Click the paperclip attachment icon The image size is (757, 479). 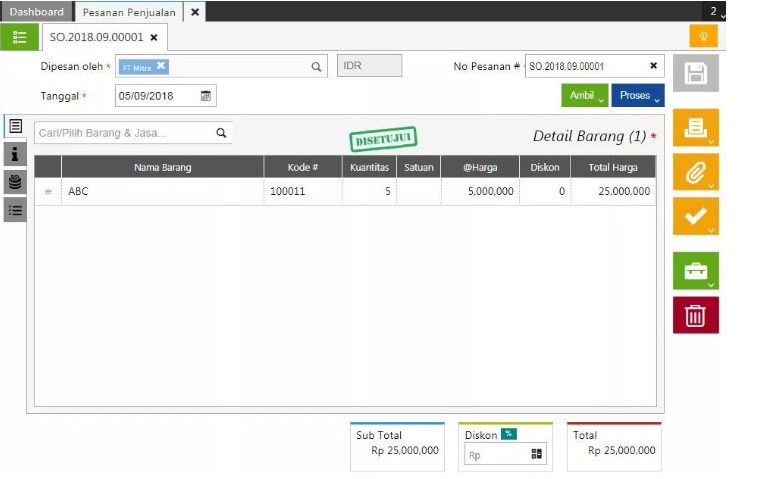tap(695, 171)
